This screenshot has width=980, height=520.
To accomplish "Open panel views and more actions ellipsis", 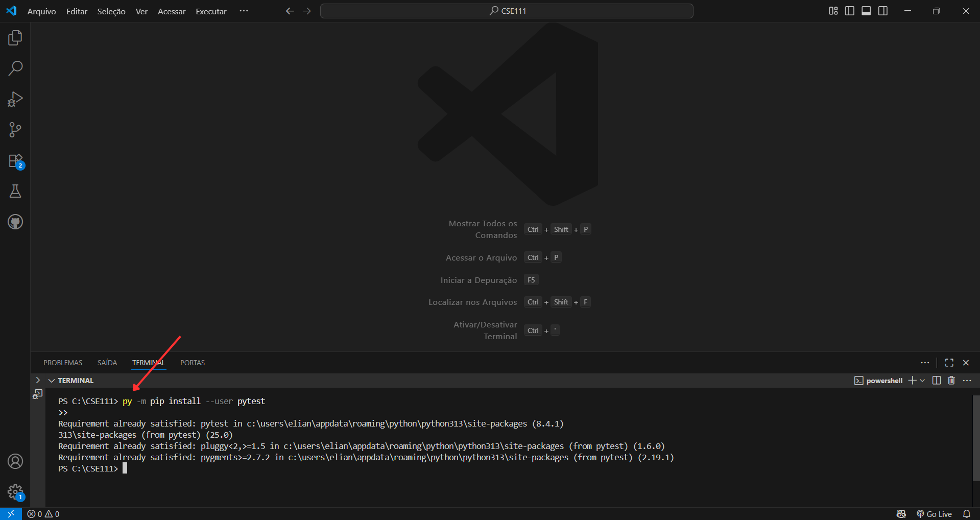I will 925,363.
